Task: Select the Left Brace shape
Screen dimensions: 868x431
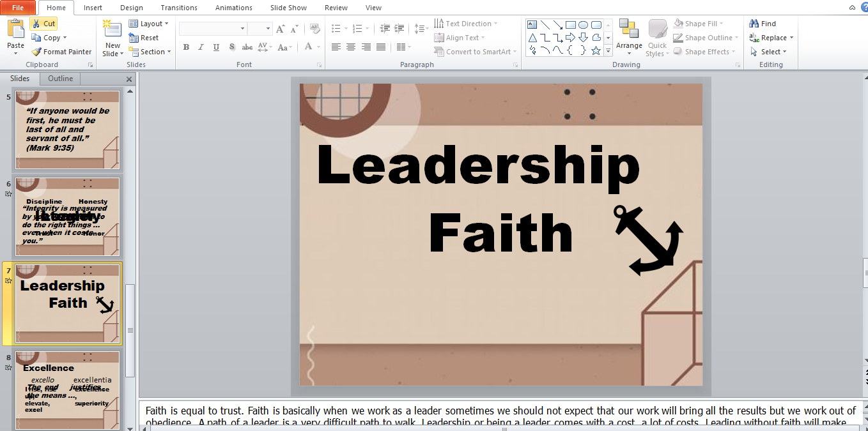Action: 571,50
